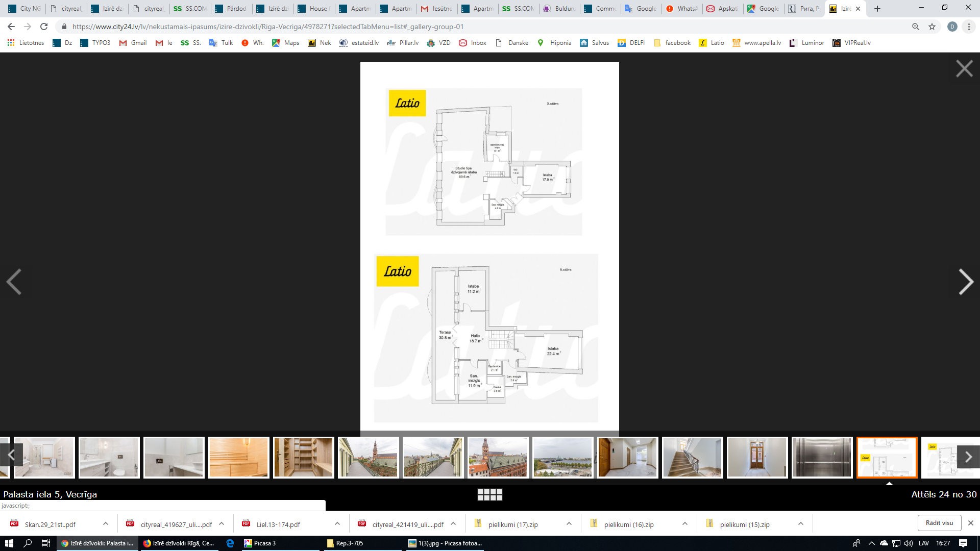980x551 pixels.
Task: Go to previous image using left arrow
Action: point(14,282)
